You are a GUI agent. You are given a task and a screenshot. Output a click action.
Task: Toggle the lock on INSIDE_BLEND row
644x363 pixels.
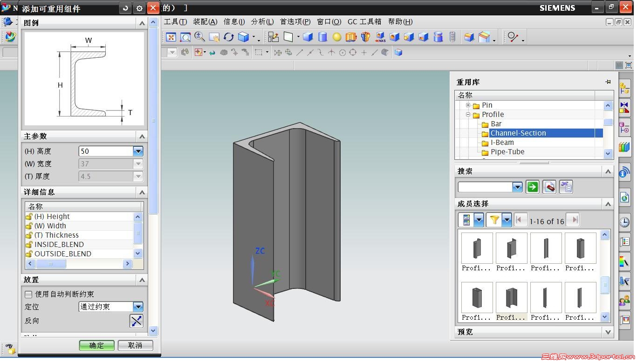click(x=29, y=245)
